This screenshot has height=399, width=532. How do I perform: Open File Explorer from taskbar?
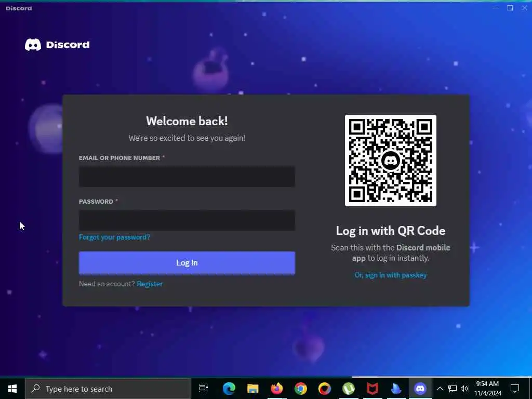(253, 389)
